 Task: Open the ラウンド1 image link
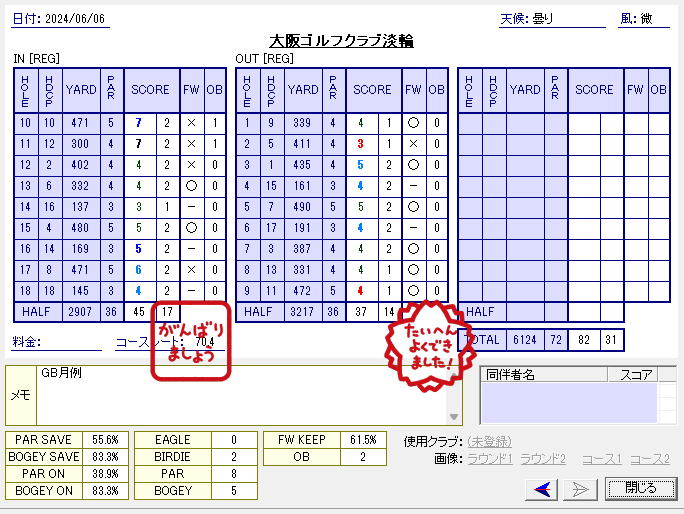click(490, 459)
